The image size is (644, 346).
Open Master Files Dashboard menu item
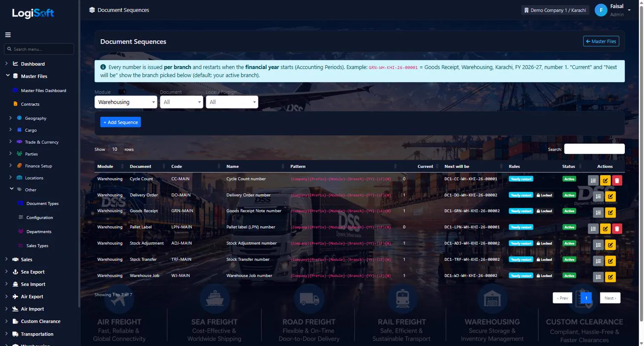tap(43, 90)
